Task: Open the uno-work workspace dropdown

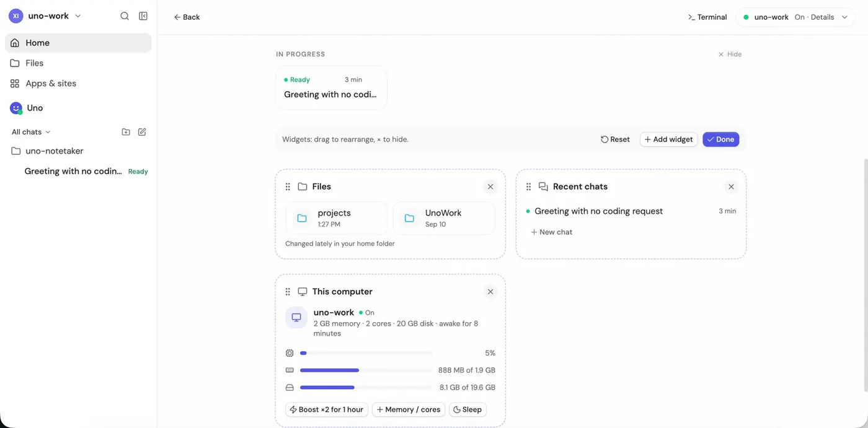Action: 55,16
